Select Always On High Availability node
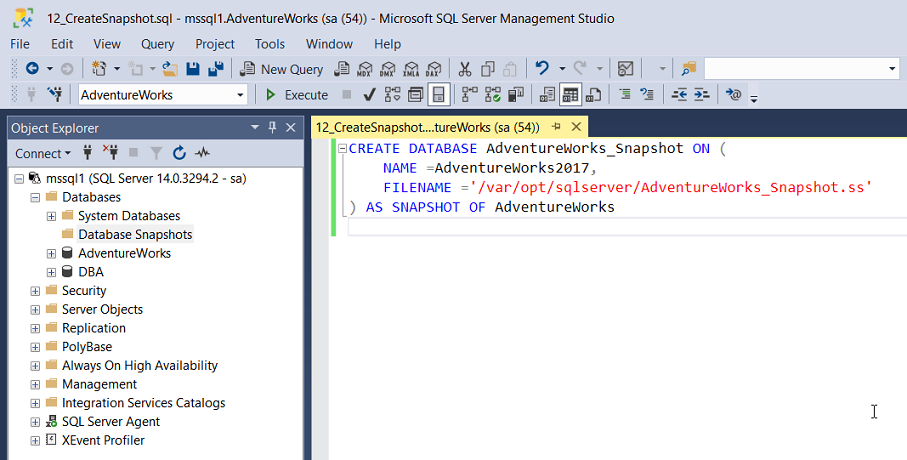This screenshot has width=907, height=460. pyautogui.click(x=140, y=366)
